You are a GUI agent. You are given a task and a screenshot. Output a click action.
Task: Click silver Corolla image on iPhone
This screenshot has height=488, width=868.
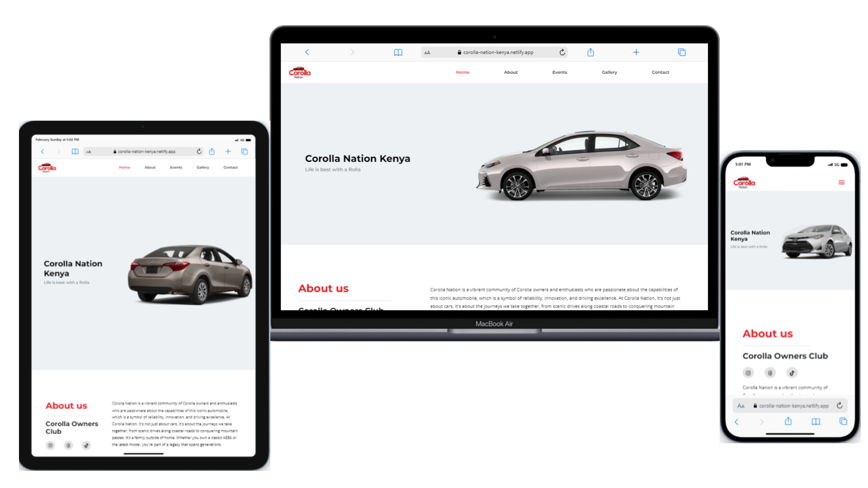[x=817, y=241]
